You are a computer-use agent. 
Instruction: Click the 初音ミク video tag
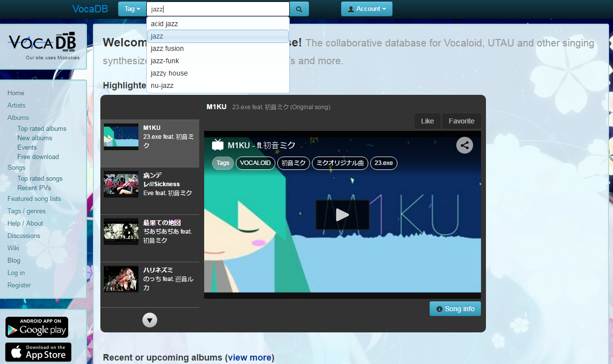coord(294,163)
